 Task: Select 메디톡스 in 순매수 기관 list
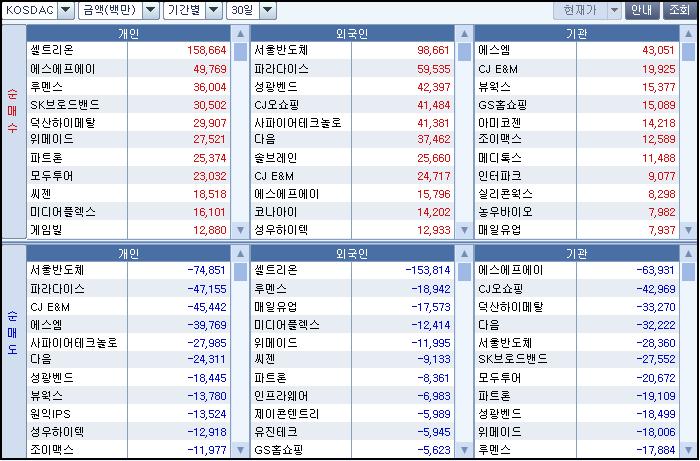click(x=500, y=158)
